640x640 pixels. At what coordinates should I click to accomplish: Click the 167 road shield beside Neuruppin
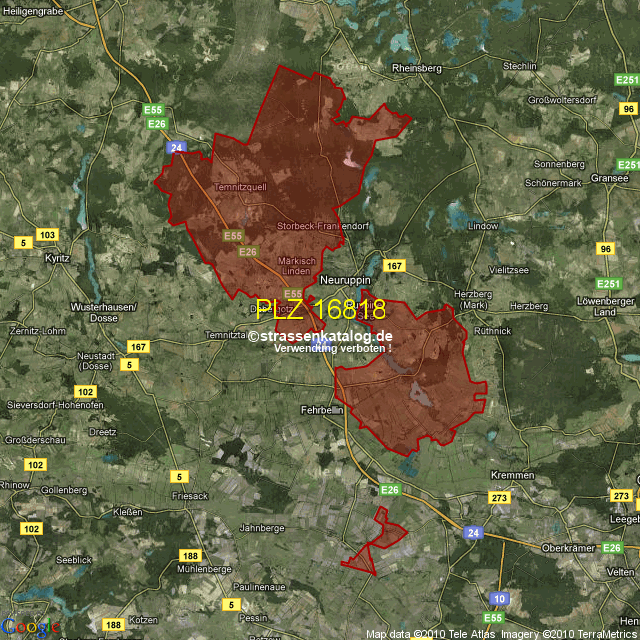pos(395,266)
